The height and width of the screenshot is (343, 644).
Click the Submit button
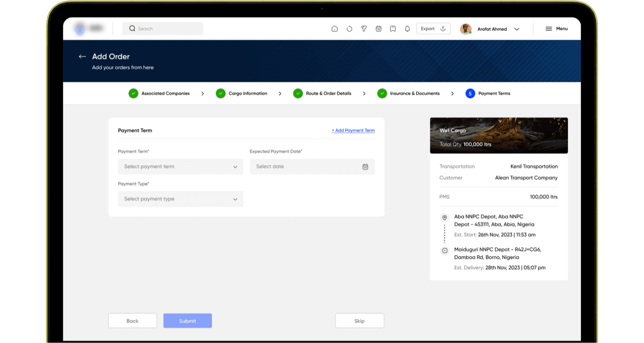(x=188, y=321)
